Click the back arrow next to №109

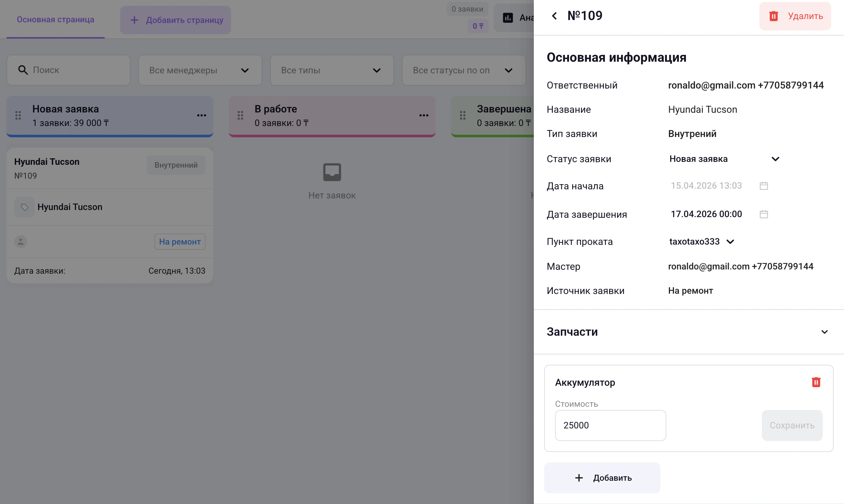[554, 16]
